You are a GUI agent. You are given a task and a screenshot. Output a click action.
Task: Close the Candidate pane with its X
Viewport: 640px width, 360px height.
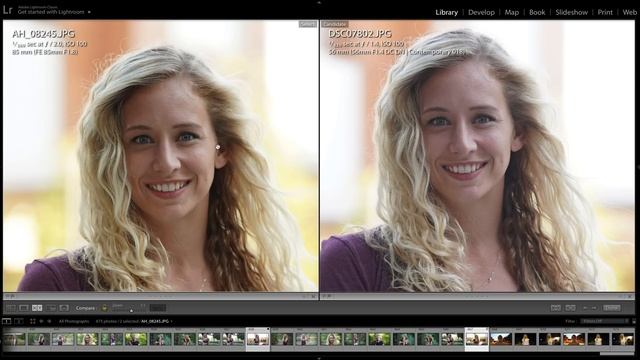(x=630, y=296)
